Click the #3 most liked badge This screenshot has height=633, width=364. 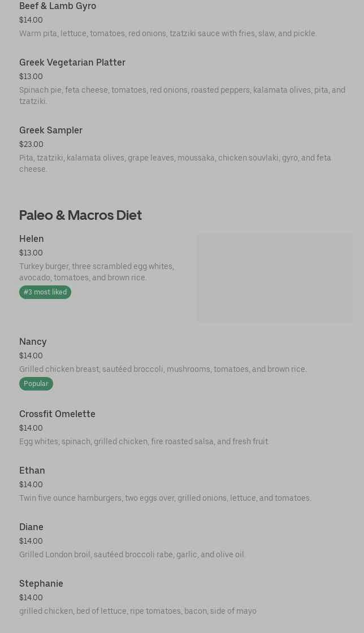pyautogui.click(x=45, y=292)
